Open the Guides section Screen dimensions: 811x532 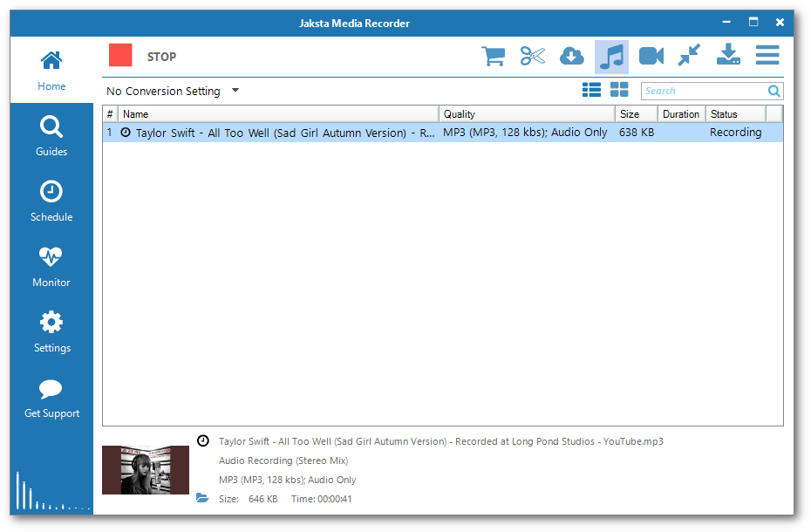(51, 136)
